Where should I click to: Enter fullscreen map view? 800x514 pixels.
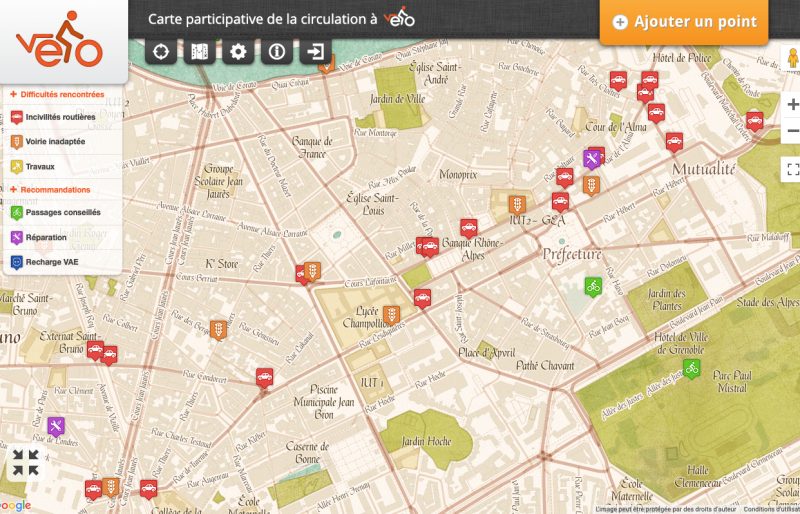click(x=791, y=169)
